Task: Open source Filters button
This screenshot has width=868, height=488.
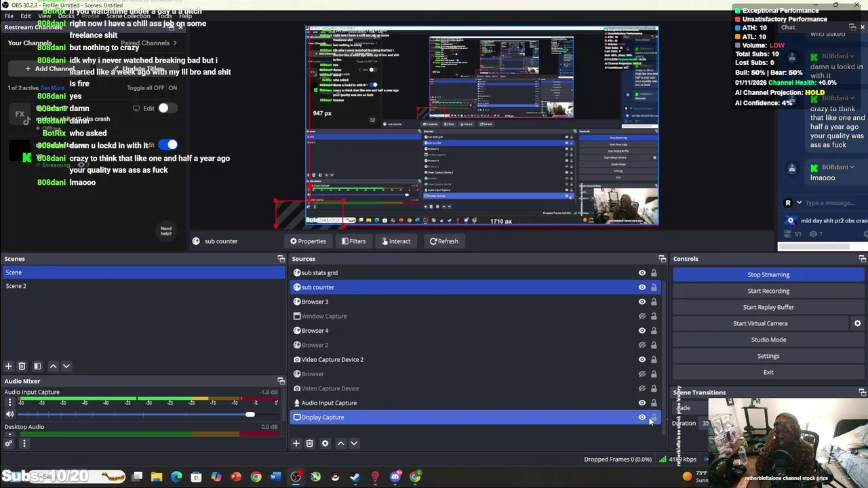Action: pos(353,241)
